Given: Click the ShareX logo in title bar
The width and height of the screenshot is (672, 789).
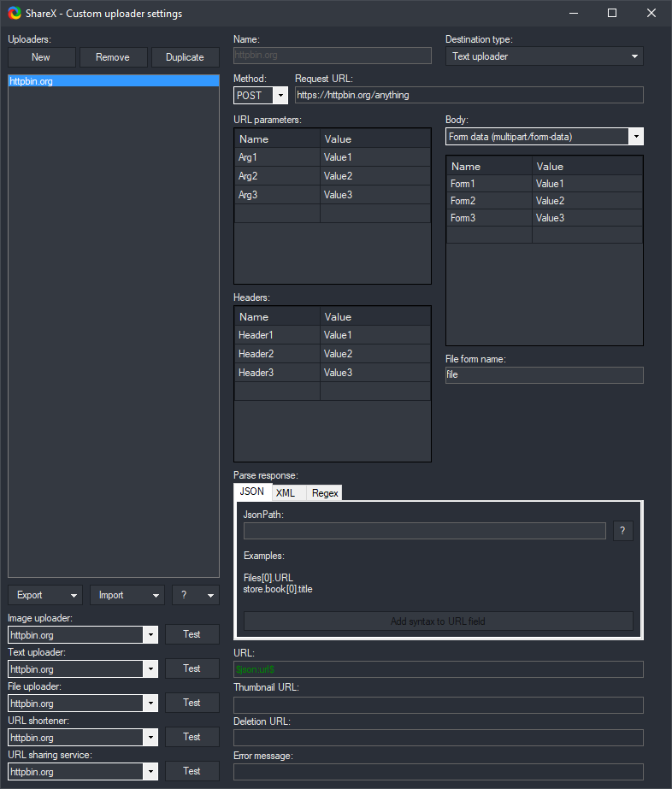Looking at the screenshot, I should click(14, 14).
